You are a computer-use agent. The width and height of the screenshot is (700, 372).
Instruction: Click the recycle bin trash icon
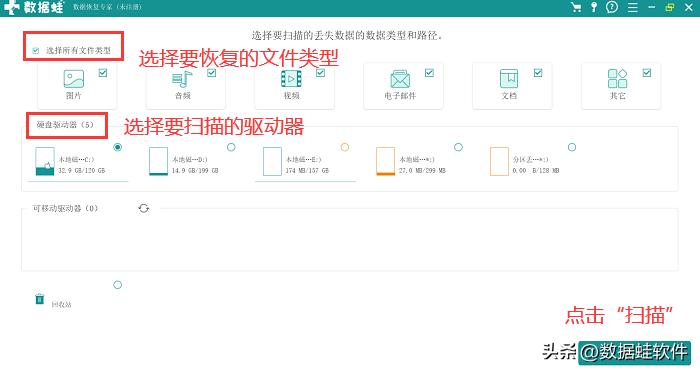coord(40,298)
